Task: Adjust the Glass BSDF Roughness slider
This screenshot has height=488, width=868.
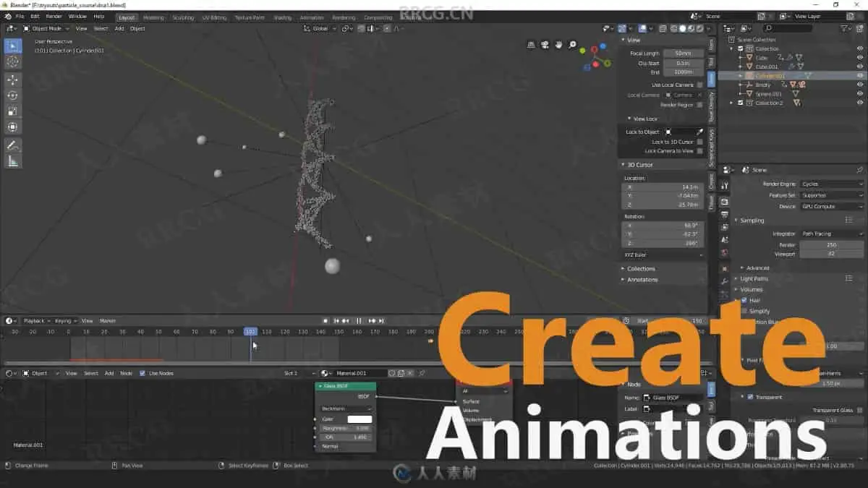Action: point(346,428)
